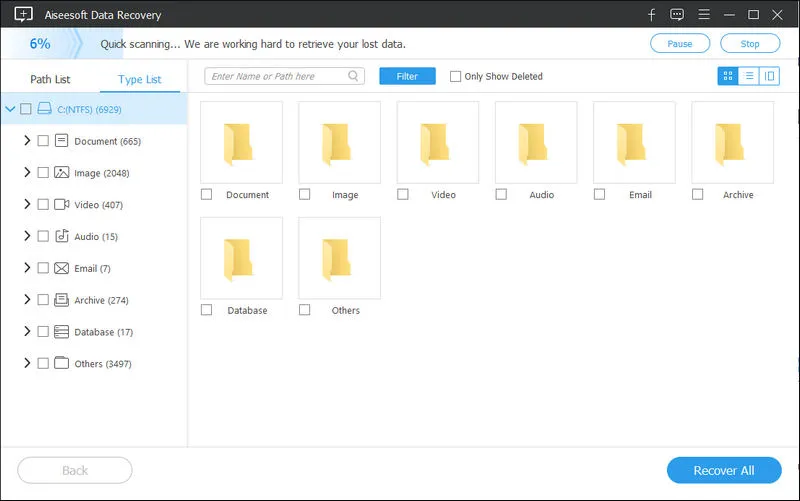Click the Aiseesoft app logo icon
The height and width of the screenshot is (501, 800).
pyautogui.click(x=23, y=14)
